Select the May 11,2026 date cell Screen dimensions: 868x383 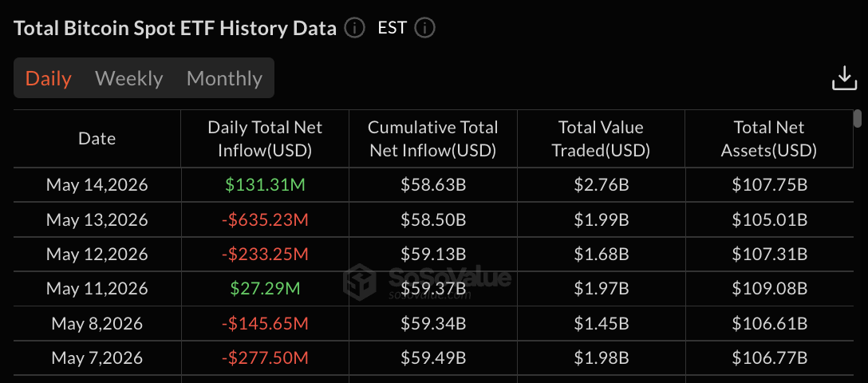click(x=97, y=288)
